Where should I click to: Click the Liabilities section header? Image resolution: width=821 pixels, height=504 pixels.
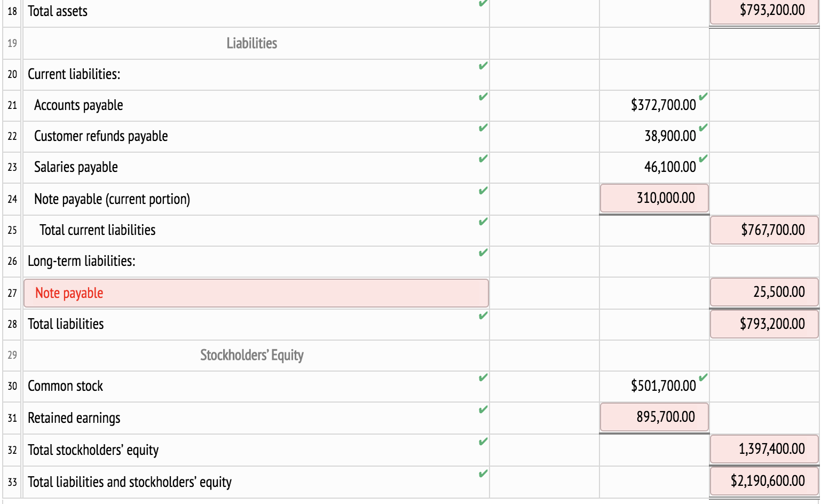pos(252,43)
